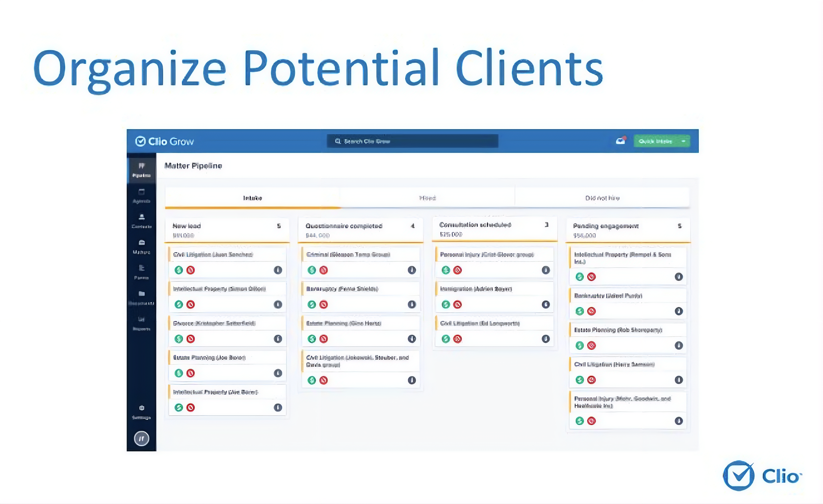Mark New lead Divorce card not hired
This screenshot has width=823, height=504.
click(191, 339)
